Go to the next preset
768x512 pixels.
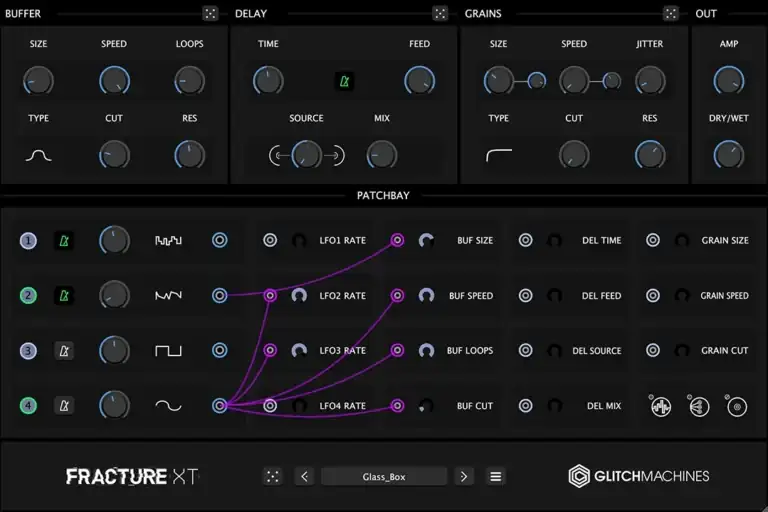[x=463, y=476]
